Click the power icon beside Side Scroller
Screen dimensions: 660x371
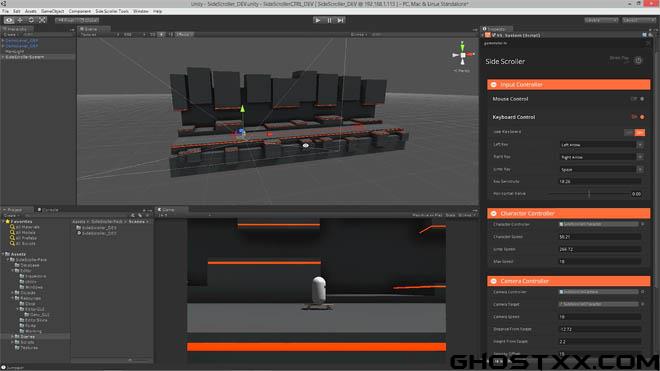tap(638, 60)
